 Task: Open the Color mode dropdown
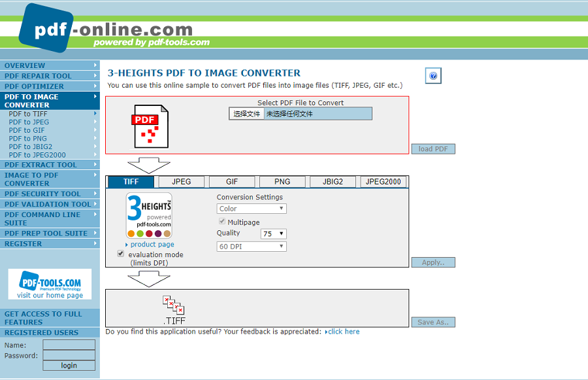tap(252, 209)
